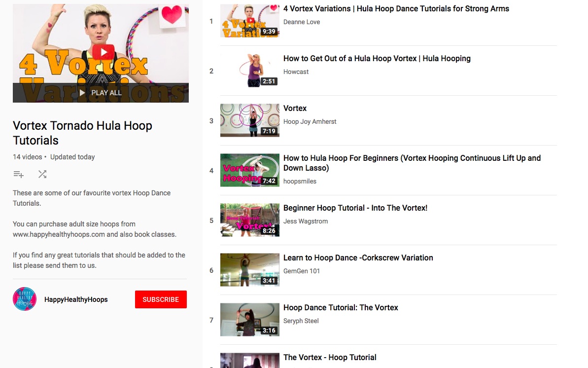Open Hoop Dance Tutorial: The Vortex title
The width and height of the screenshot is (588, 368).
coord(341,307)
